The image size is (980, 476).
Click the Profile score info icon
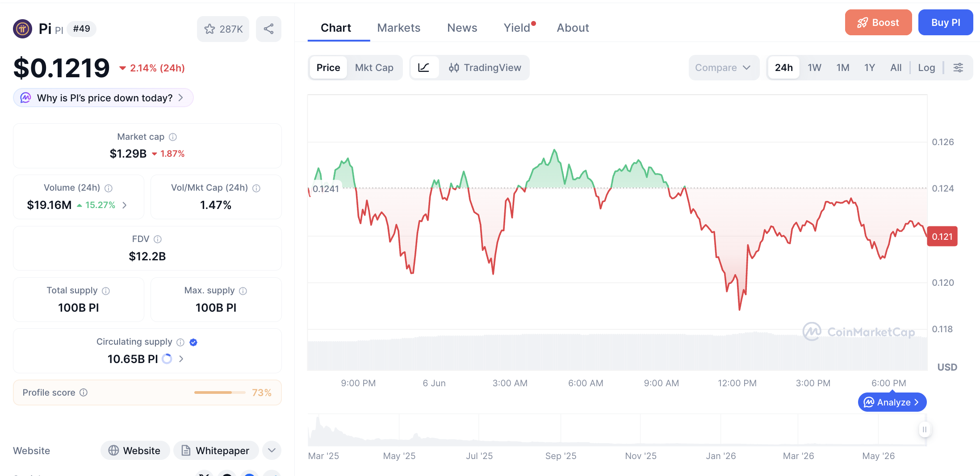(x=84, y=392)
